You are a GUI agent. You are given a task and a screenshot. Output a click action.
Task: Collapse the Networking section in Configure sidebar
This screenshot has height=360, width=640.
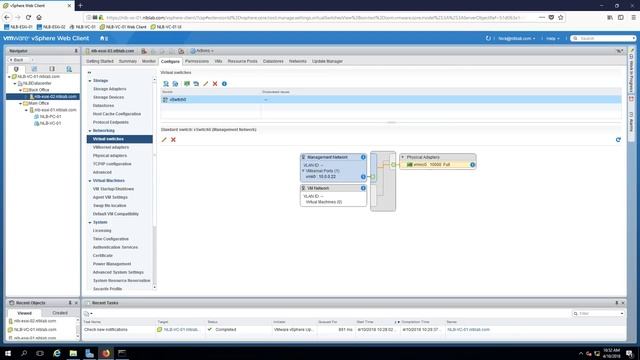coord(90,131)
